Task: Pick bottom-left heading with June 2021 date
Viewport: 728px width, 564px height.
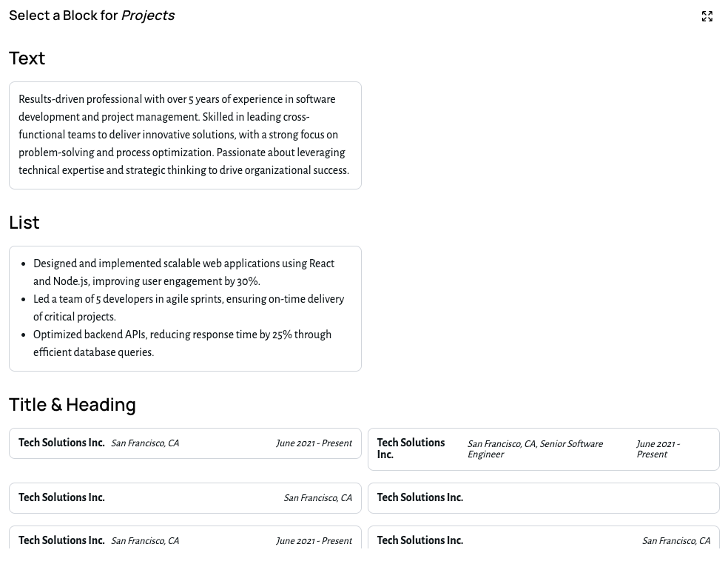Action: point(185,540)
